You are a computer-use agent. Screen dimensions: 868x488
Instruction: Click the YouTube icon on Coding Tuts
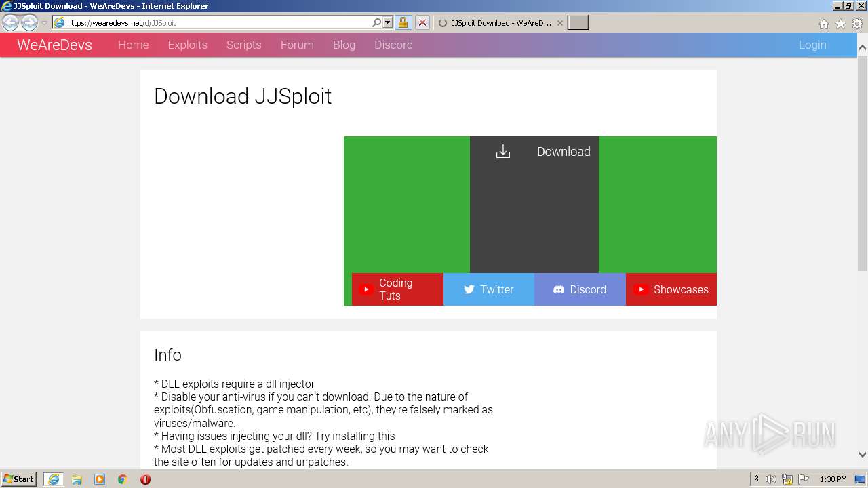click(366, 289)
